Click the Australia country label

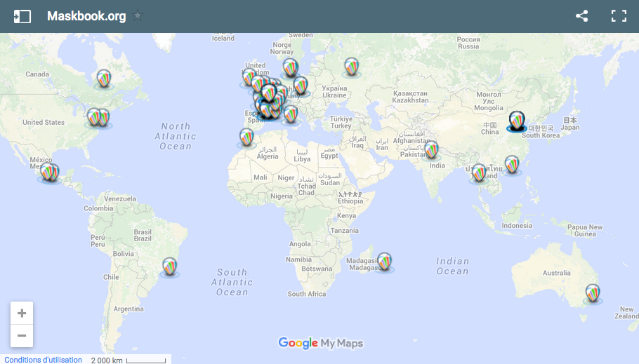556,273
